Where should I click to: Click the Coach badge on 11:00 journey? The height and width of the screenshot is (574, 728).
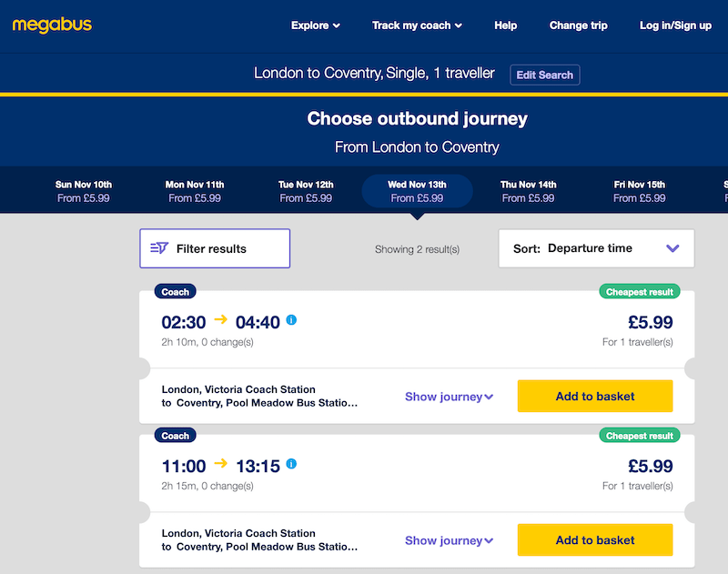[x=176, y=436]
